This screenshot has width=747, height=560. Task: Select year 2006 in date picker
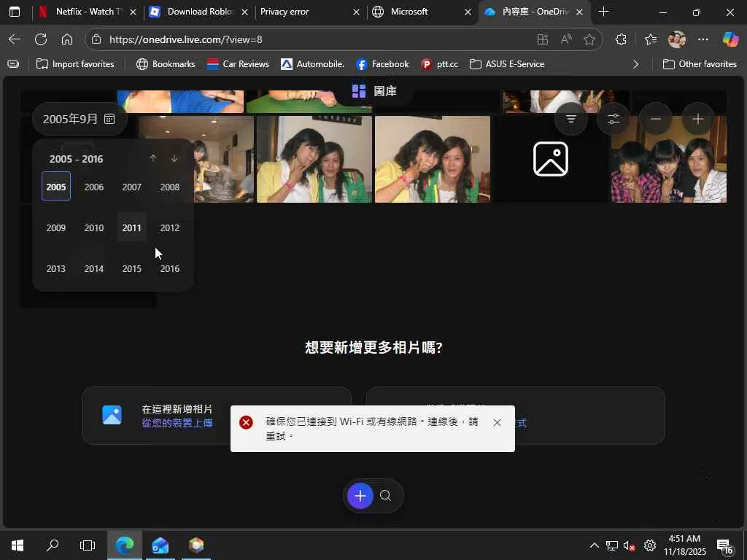(94, 187)
